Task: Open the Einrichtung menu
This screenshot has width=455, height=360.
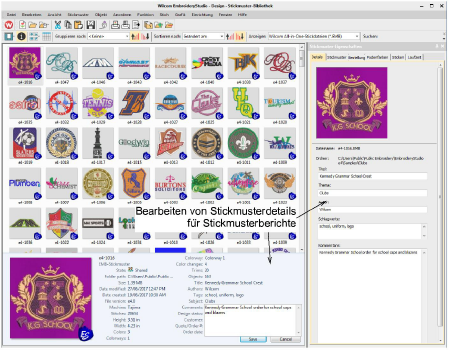Action: coord(202,15)
